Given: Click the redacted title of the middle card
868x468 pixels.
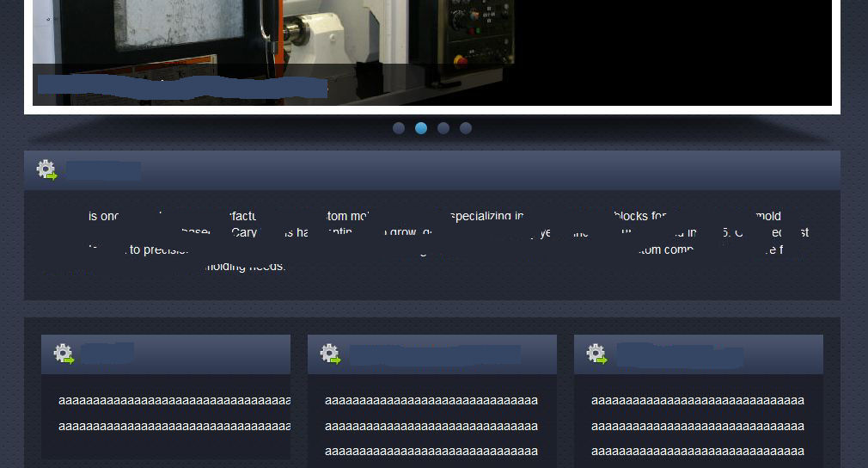Looking at the screenshot, I should click(435, 355).
